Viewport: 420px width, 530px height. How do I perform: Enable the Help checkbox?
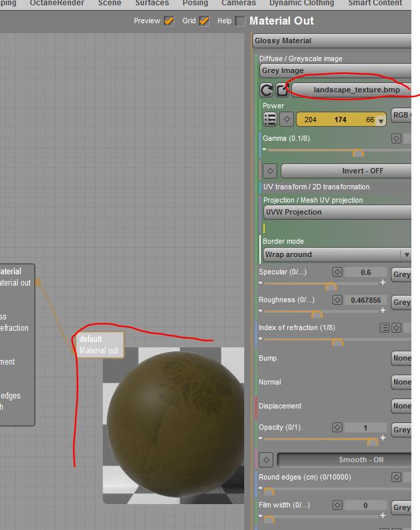coord(240,21)
